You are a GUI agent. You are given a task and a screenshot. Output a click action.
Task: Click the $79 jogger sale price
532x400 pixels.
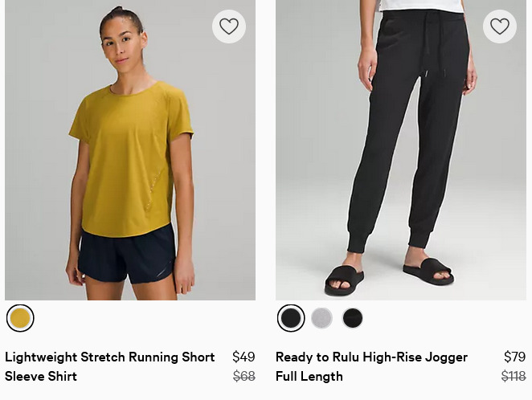(x=514, y=357)
